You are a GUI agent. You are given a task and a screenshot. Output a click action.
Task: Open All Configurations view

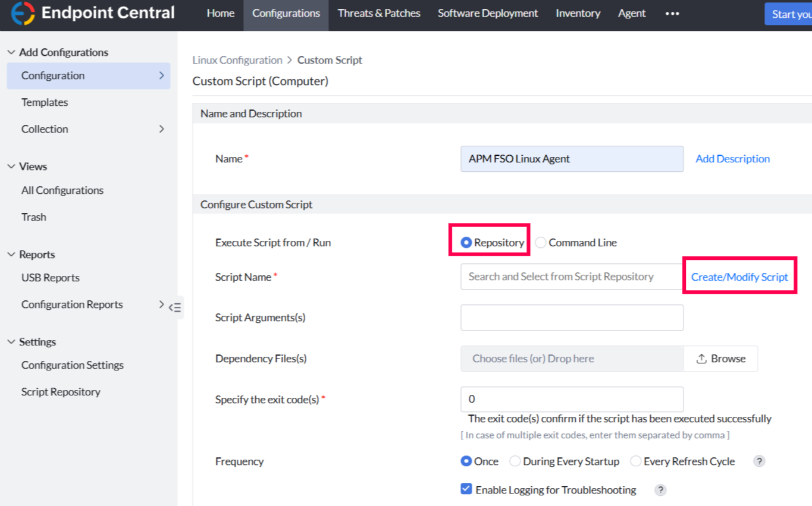pyautogui.click(x=62, y=190)
